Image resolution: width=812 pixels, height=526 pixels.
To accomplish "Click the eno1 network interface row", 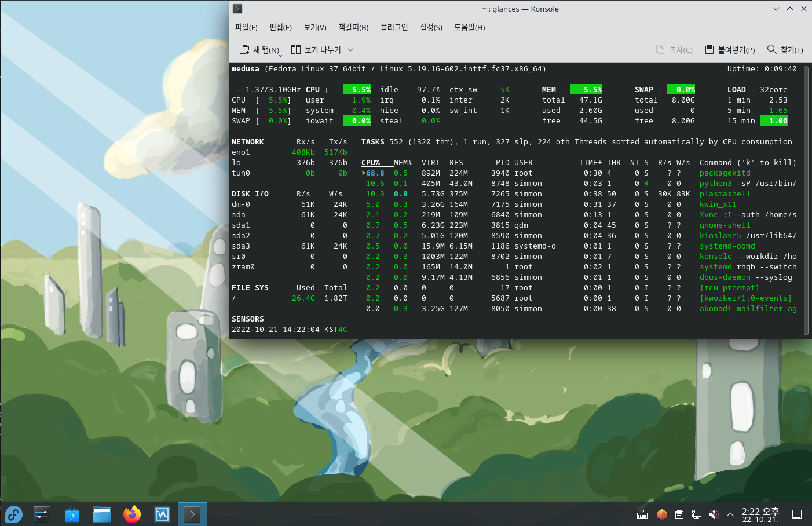I will (290, 152).
